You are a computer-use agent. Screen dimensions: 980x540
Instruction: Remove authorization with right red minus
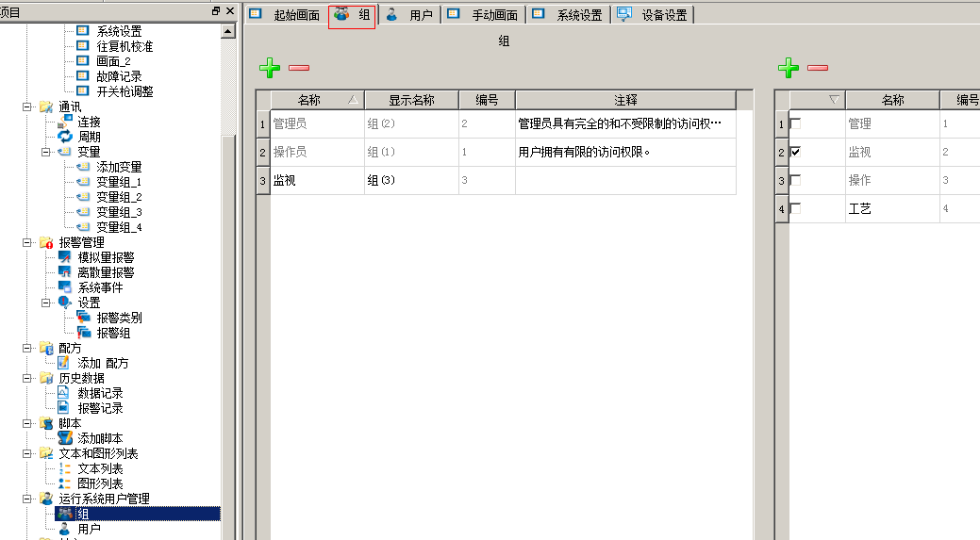tap(818, 68)
